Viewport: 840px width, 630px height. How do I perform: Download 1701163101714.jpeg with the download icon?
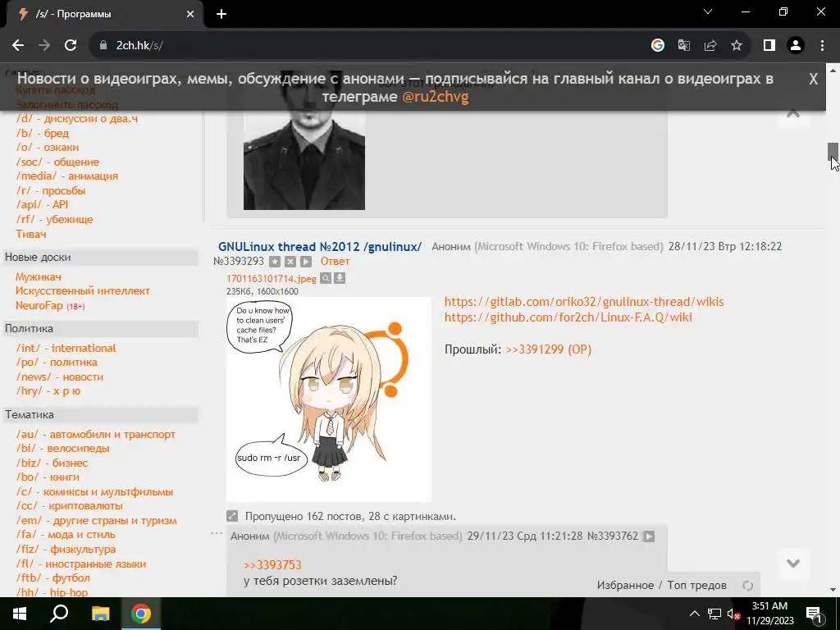340,278
